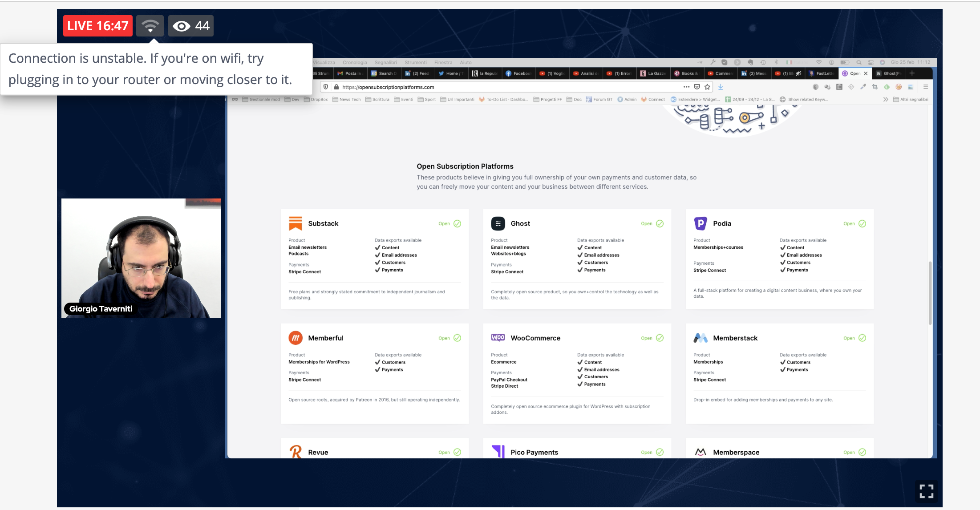The width and height of the screenshot is (980, 510).
Task: Click the Ghost logo icon
Action: point(498,223)
